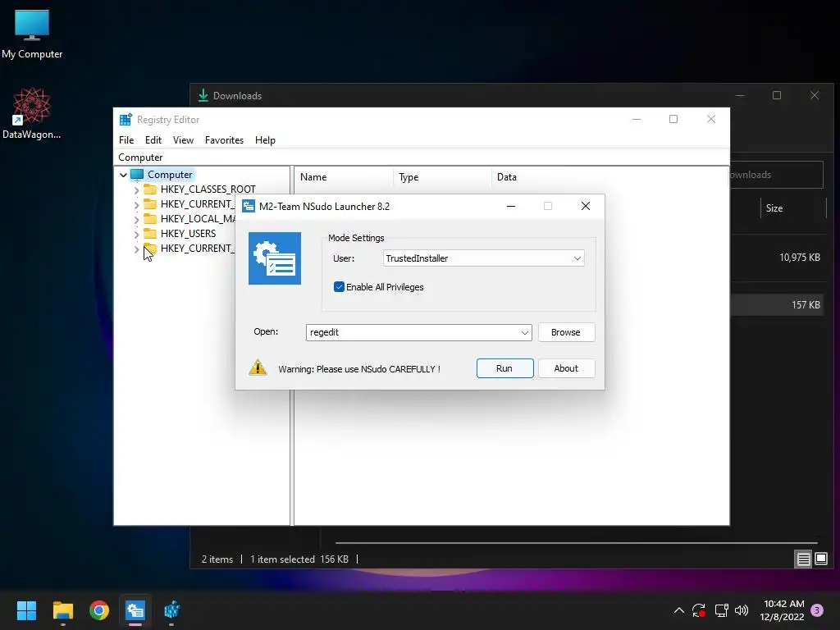
Task: Click the NSudo Launcher title bar icon
Action: coord(249,206)
